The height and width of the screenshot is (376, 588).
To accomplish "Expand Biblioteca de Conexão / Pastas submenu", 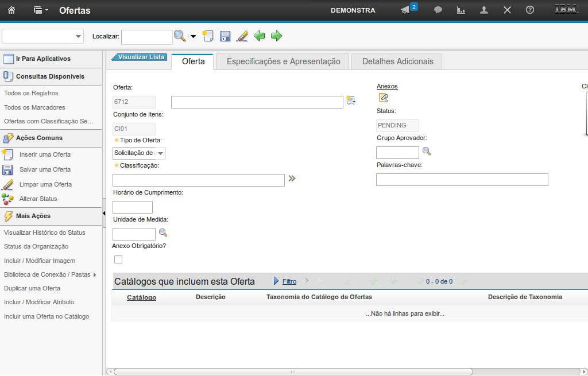I will coord(95,274).
